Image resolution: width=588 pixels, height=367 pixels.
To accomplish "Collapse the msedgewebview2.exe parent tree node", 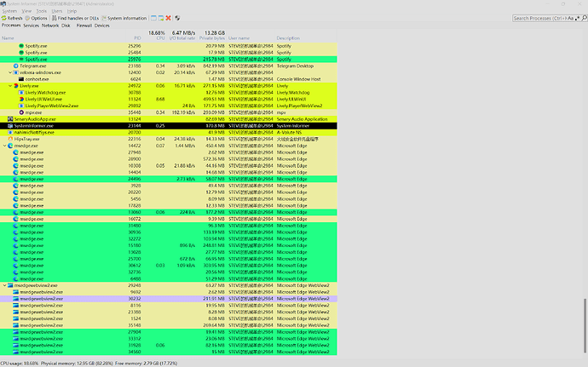I will [x=4, y=285].
